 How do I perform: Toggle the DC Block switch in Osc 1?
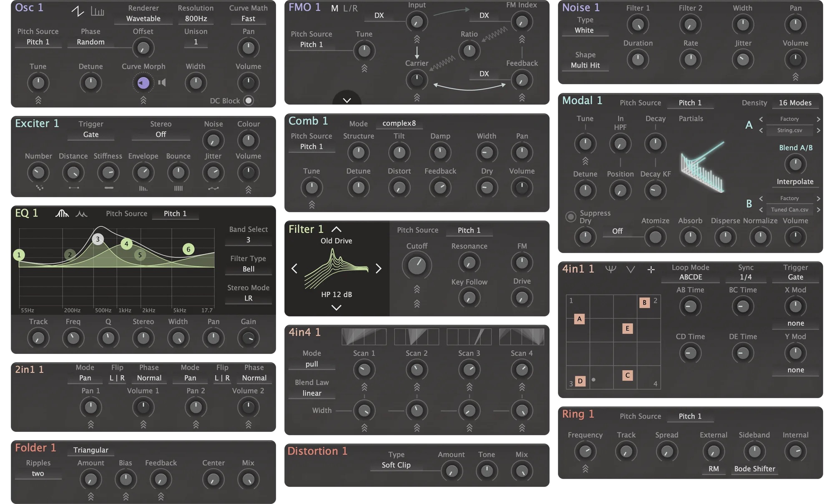[x=249, y=100]
